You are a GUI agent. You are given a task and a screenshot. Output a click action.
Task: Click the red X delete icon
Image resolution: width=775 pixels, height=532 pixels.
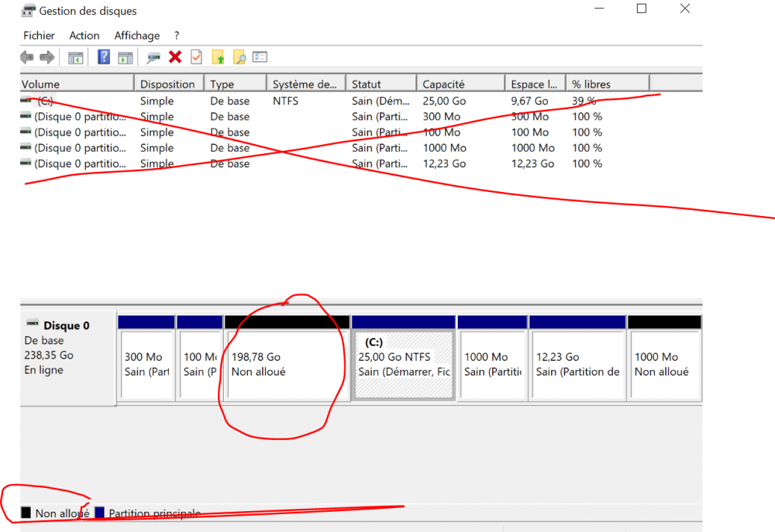coord(175,57)
